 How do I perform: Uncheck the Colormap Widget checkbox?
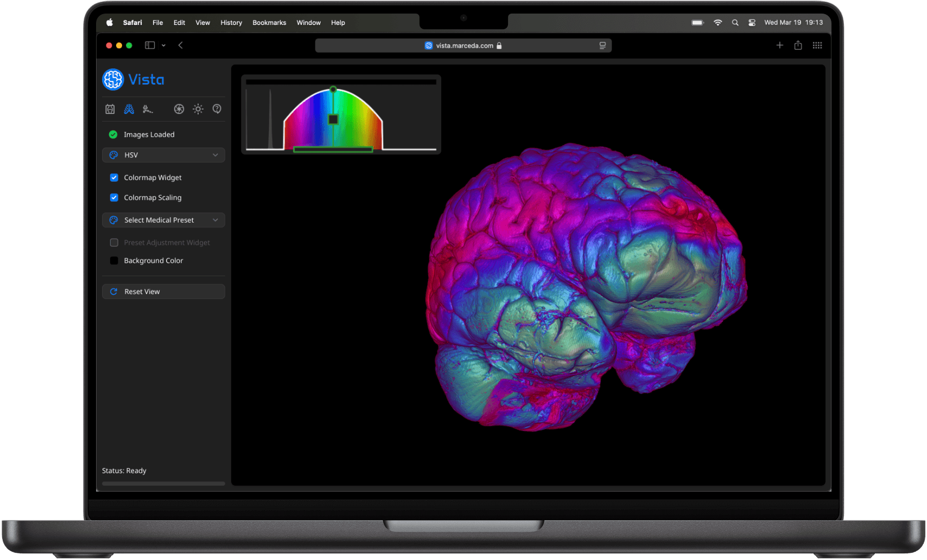click(x=114, y=177)
